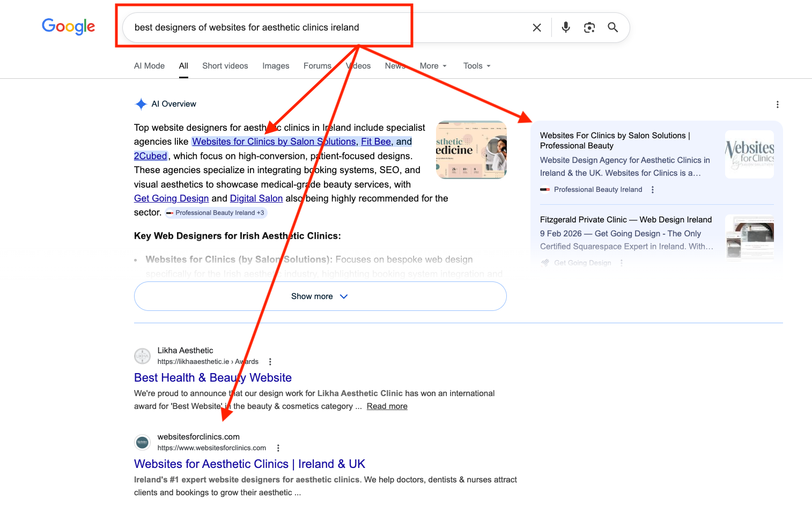The height and width of the screenshot is (506, 812).
Task: Switch to Images tab
Action: coord(276,66)
